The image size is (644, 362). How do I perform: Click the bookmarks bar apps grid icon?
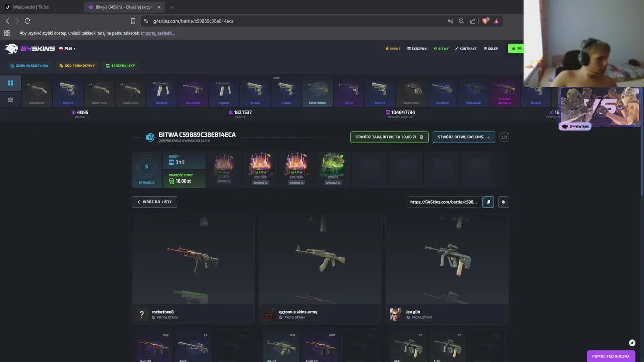point(7,33)
